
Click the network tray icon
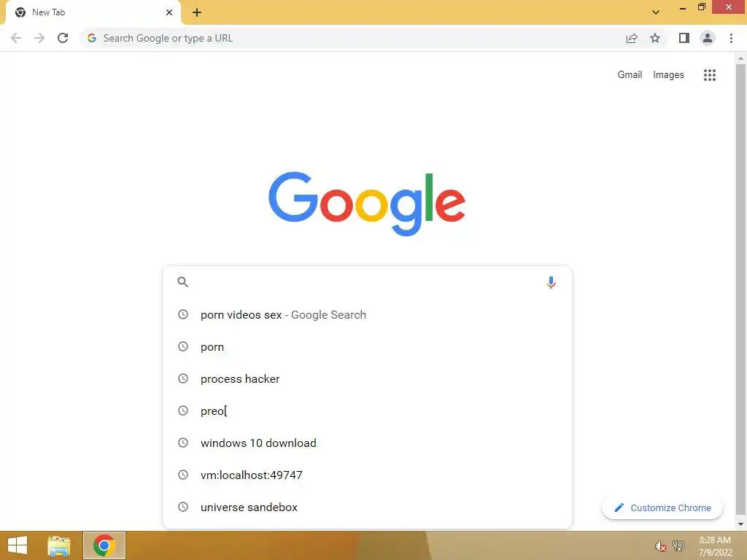[678, 545]
